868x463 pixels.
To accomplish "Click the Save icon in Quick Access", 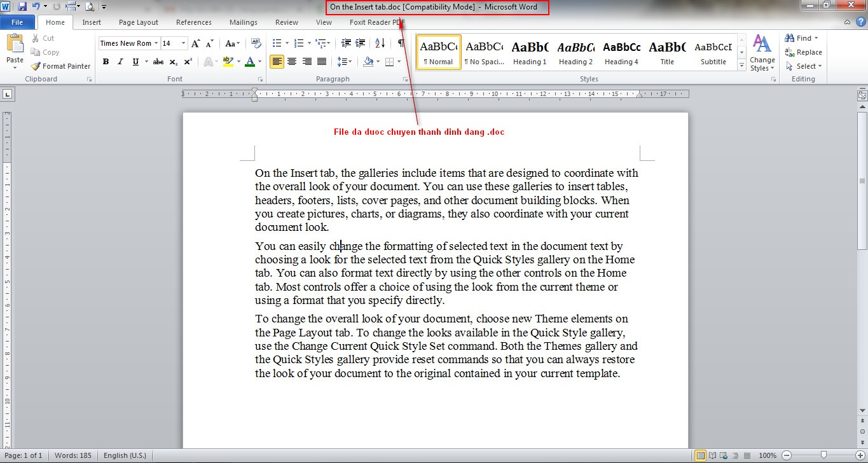I will [x=22, y=6].
